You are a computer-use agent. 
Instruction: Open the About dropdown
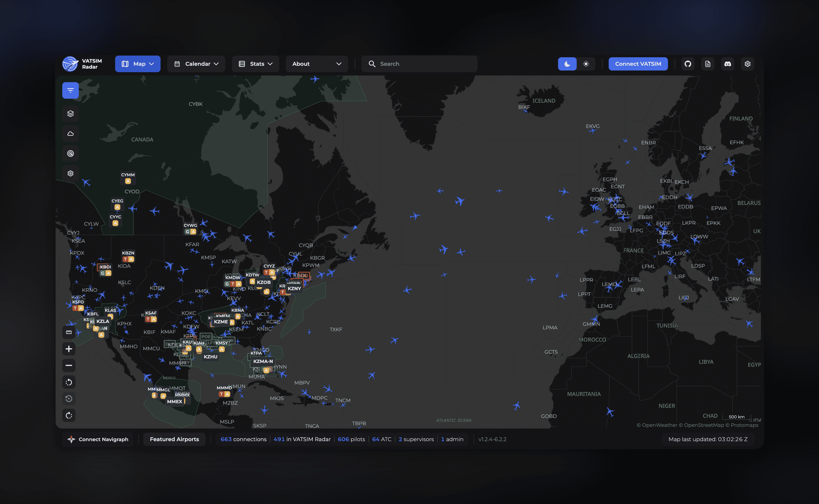point(317,64)
